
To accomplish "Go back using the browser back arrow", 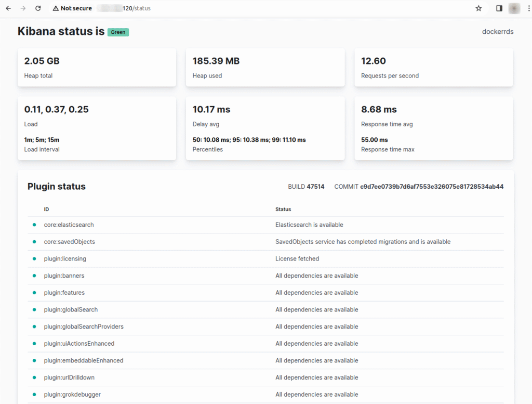I will coord(8,8).
